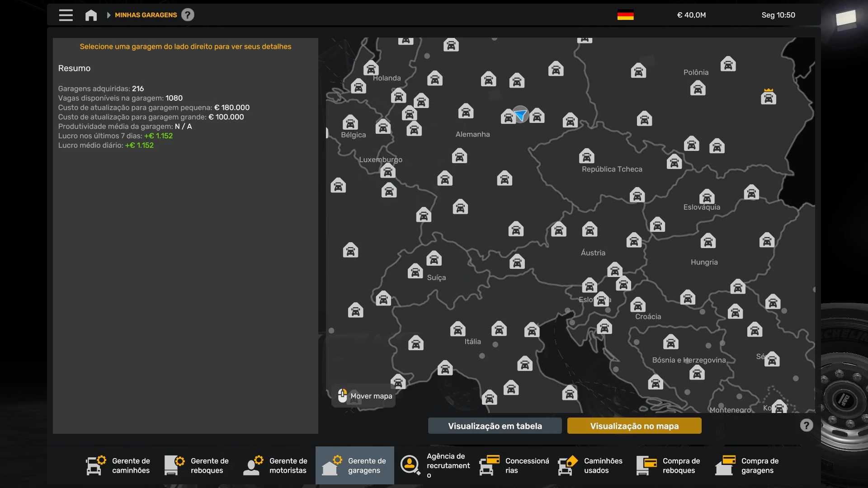This screenshot has height=488, width=868.
Task: Open Gerente de caminhões tab
Action: pyautogui.click(x=118, y=465)
